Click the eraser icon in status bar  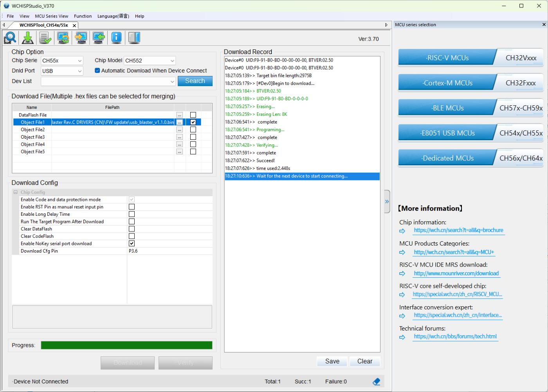coord(377,381)
